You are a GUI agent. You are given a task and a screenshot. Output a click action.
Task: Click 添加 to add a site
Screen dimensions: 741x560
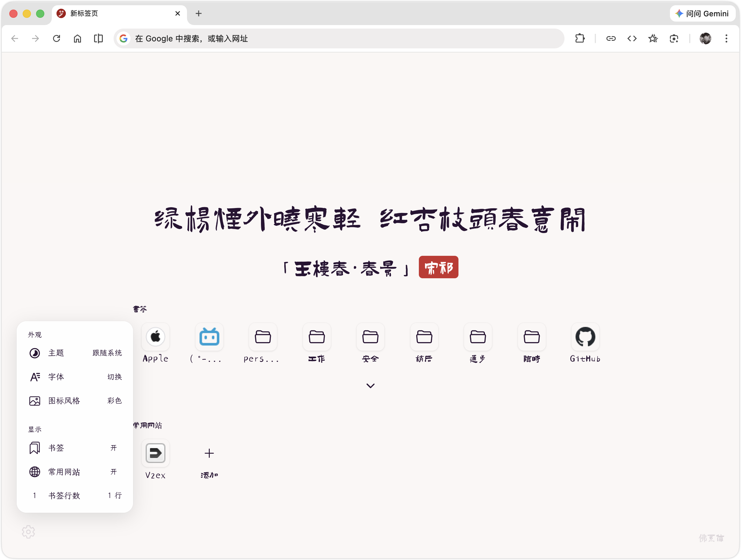(209, 453)
